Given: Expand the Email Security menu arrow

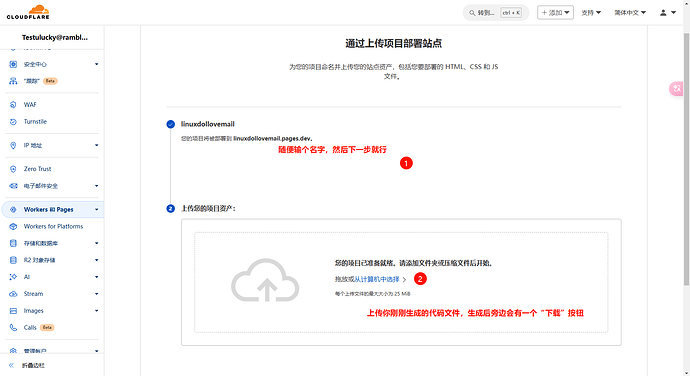Looking at the screenshot, I should (96, 186).
